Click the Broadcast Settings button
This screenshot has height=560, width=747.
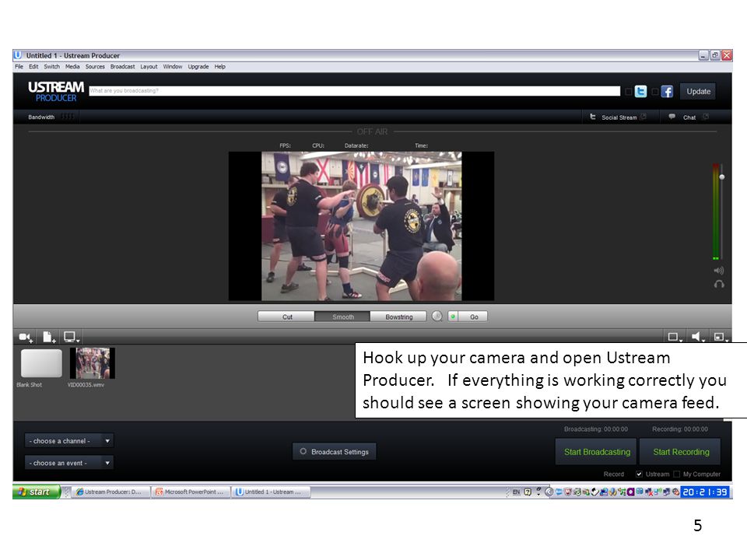point(335,451)
